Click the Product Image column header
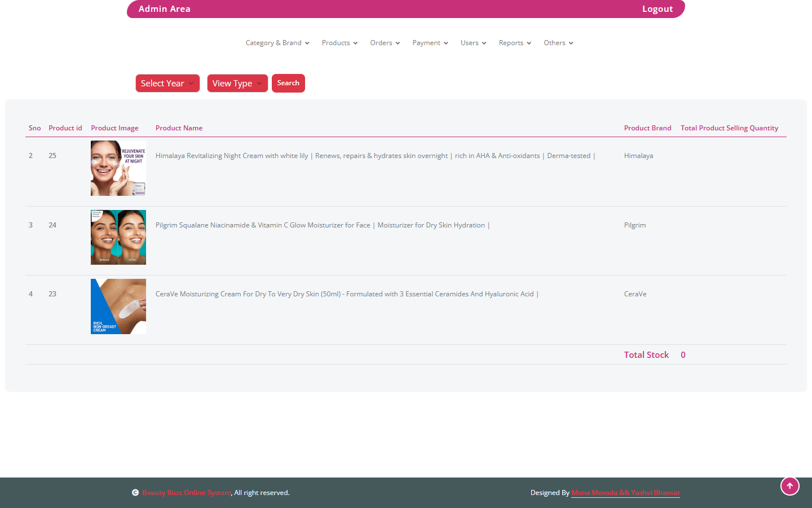This screenshot has width=812, height=508. click(114, 128)
